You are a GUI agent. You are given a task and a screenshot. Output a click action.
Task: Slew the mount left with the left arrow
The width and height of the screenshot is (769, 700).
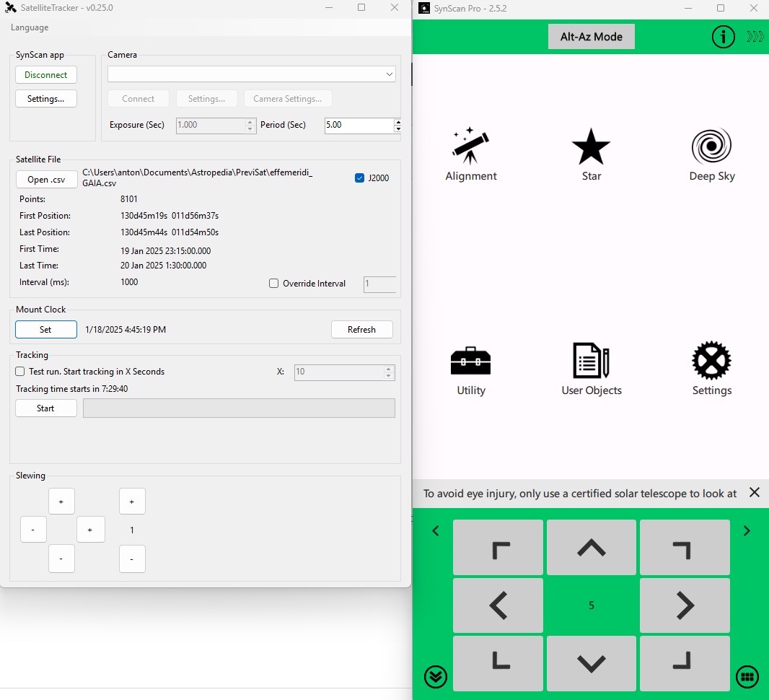[x=498, y=605]
